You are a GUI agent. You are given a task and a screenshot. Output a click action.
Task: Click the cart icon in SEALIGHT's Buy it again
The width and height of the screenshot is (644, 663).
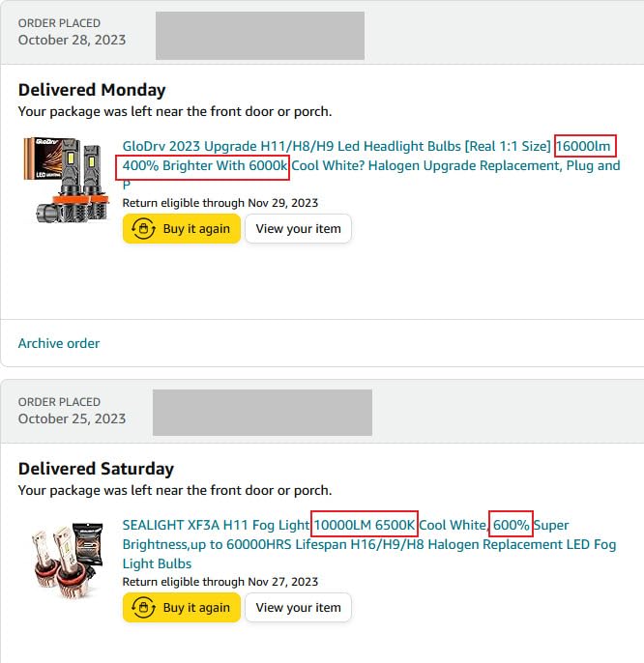tap(143, 608)
